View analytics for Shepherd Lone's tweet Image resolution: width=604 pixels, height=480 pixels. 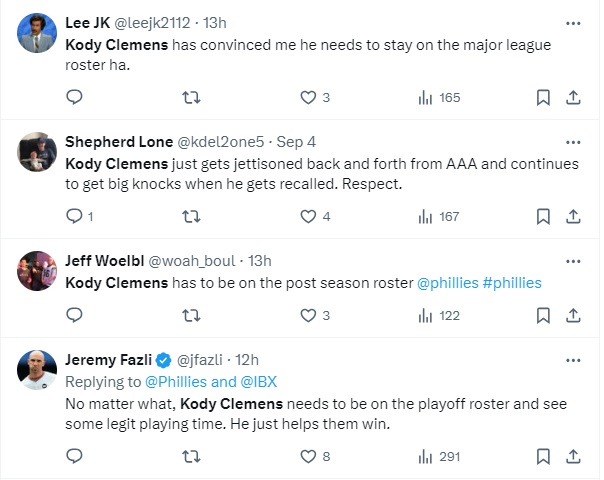(425, 216)
